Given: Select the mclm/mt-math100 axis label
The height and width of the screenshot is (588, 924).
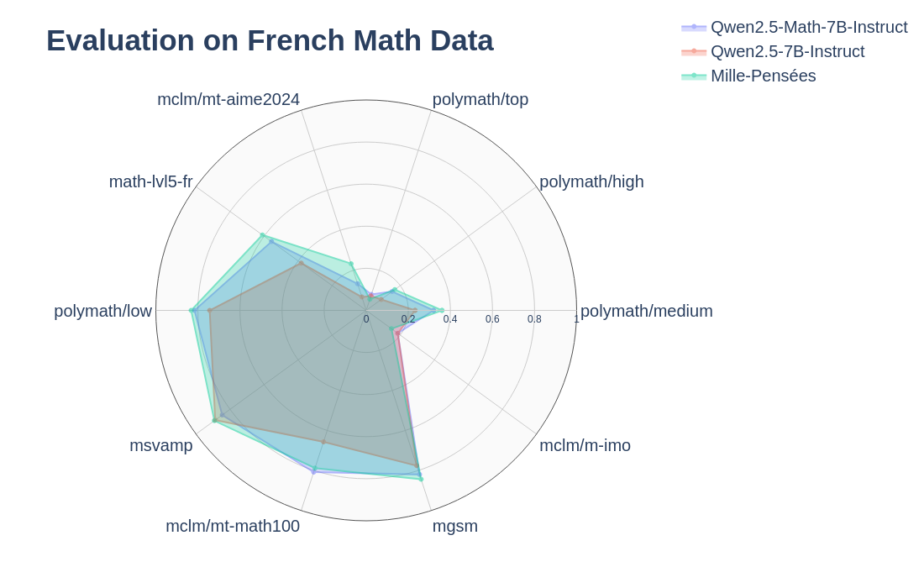Looking at the screenshot, I should tap(233, 526).
